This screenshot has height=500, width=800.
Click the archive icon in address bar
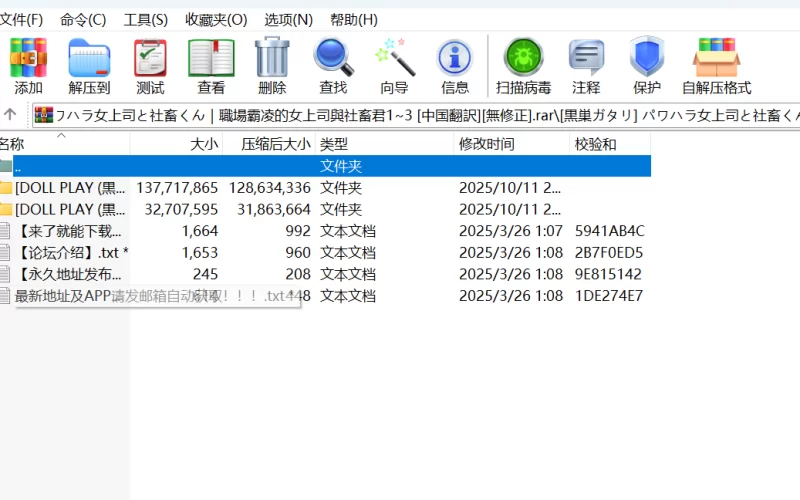(44, 115)
